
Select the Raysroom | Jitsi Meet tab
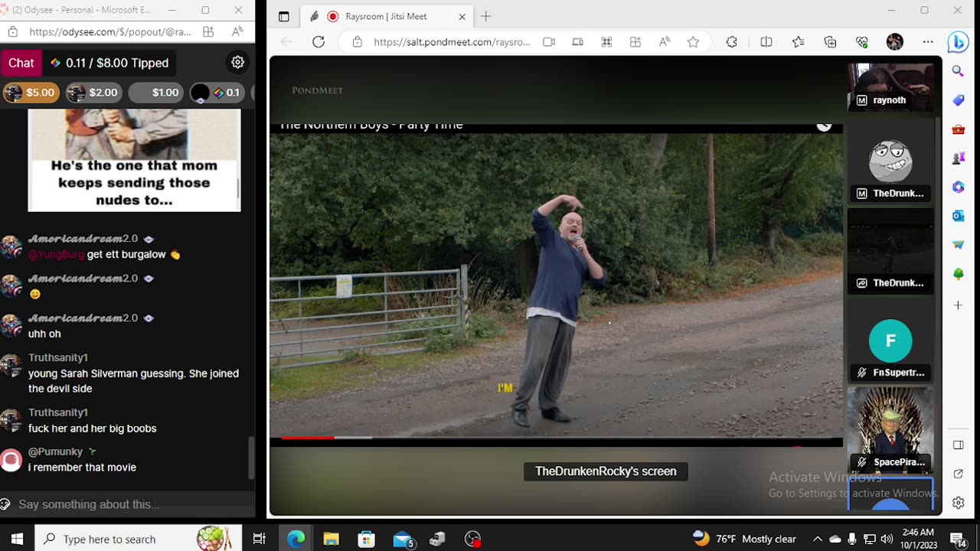click(x=387, y=16)
